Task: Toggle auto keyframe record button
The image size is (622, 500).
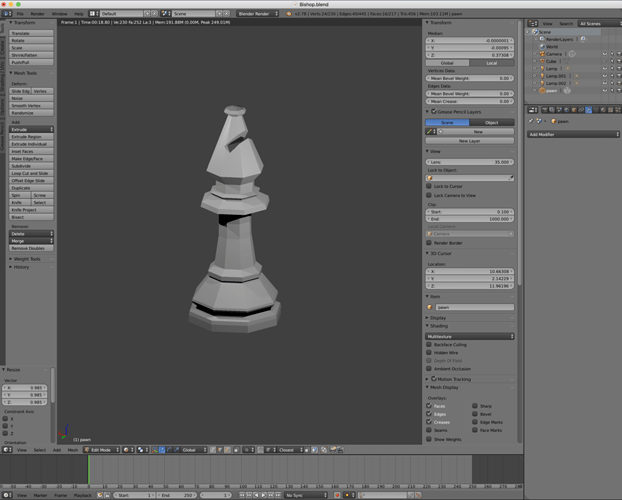Action: pos(337,495)
